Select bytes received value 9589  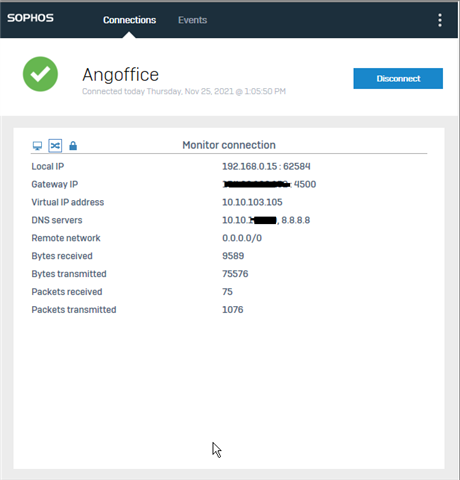tap(233, 256)
